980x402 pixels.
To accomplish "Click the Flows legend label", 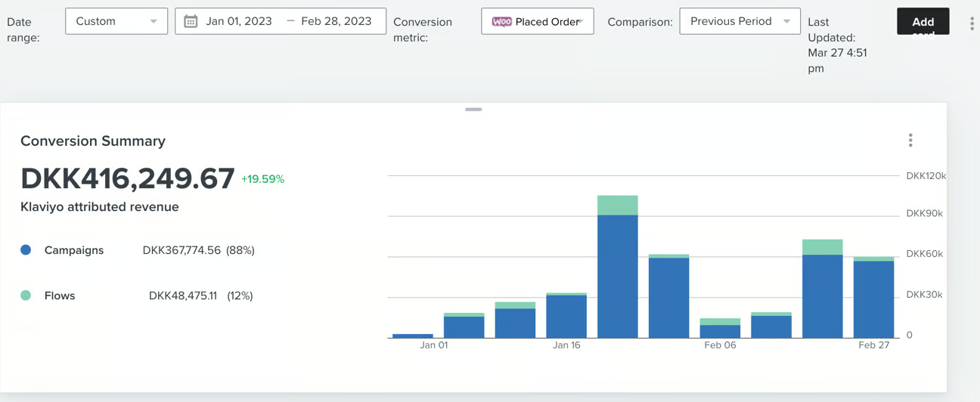I will (x=60, y=295).
